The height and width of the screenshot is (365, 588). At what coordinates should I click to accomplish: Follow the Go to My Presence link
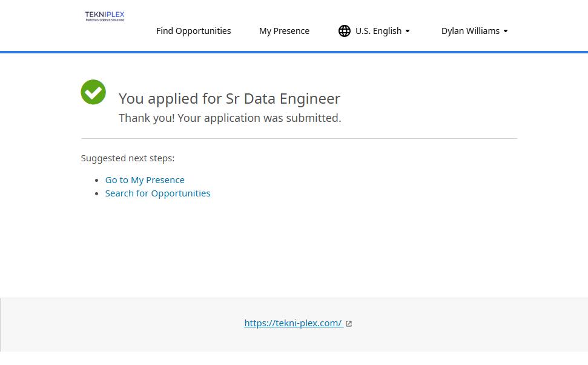[x=145, y=180]
